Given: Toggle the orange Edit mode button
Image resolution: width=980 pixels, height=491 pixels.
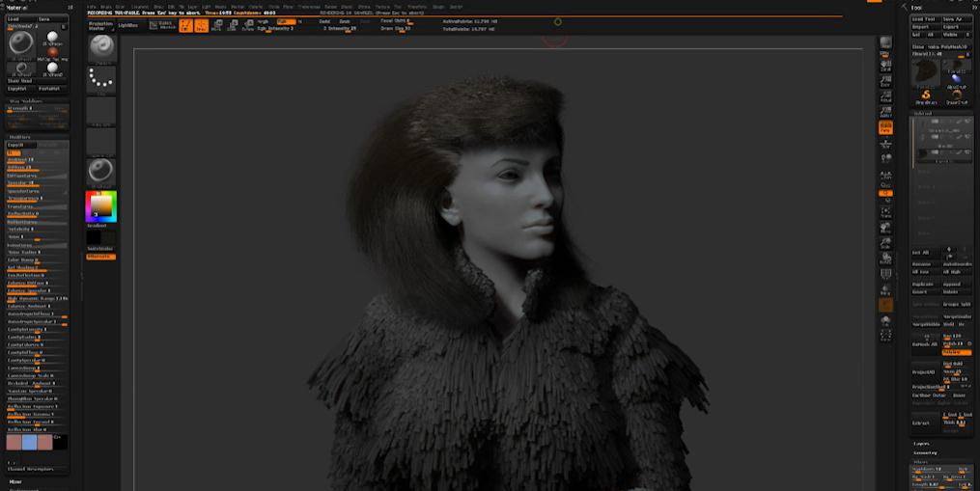Looking at the screenshot, I should pos(185,26).
